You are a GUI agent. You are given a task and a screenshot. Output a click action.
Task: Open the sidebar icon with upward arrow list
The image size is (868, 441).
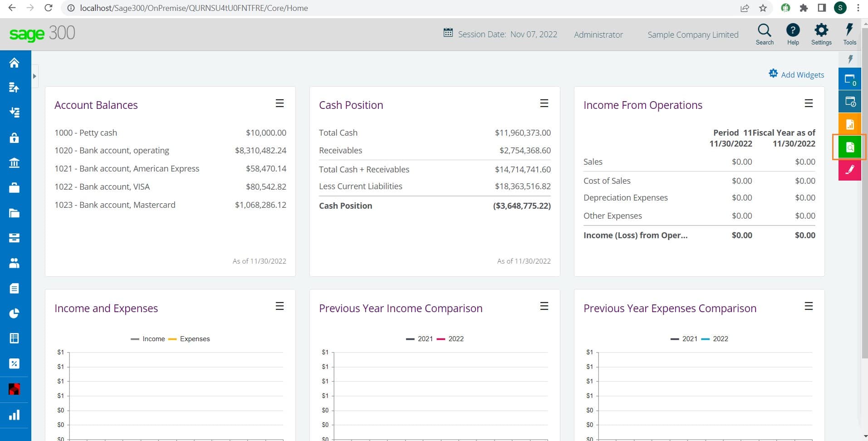pos(14,88)
